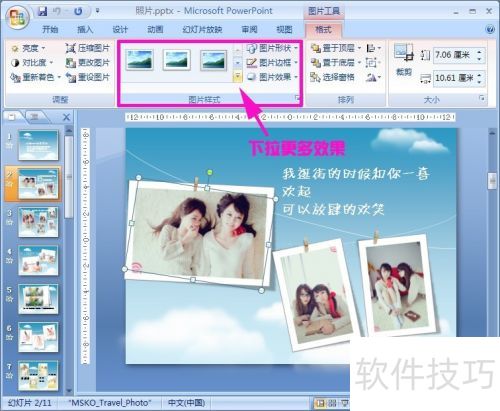
Task: Switch to Slide Sorter view icon
Action: [x=332, y=403]
